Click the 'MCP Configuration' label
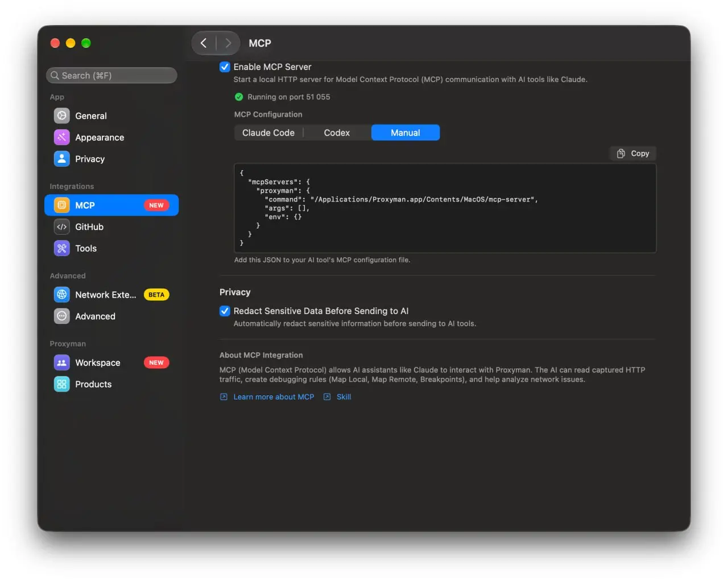This screenshot has height=581, width=728. coord(268,114)
